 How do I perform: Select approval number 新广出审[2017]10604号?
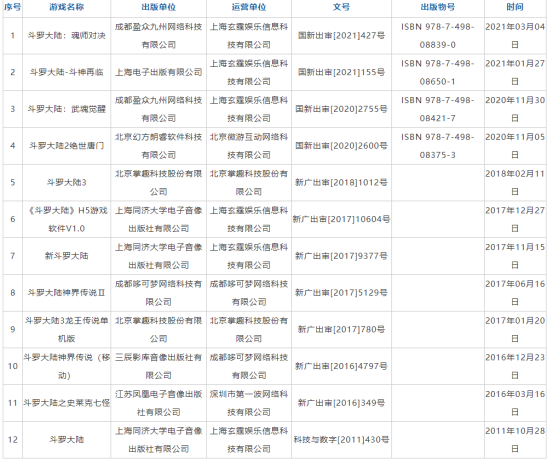pyautogui.click(x=341, y=219)
